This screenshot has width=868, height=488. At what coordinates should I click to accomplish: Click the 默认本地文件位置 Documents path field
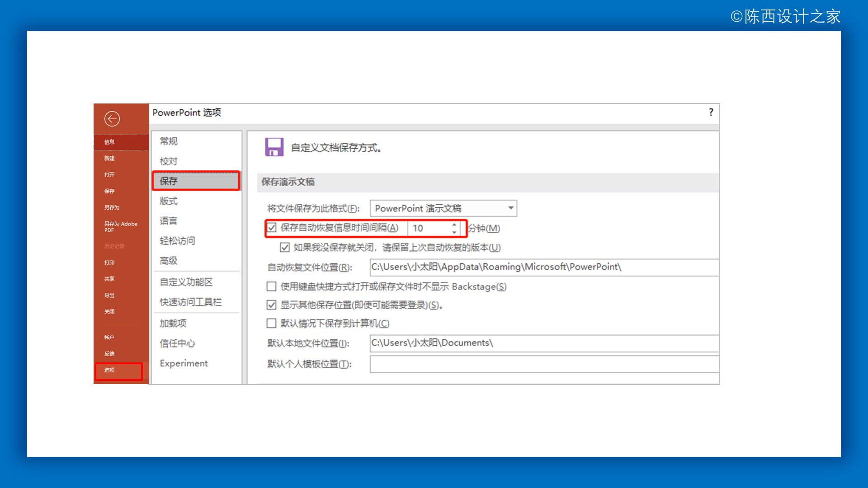click(x=544, y=343)
